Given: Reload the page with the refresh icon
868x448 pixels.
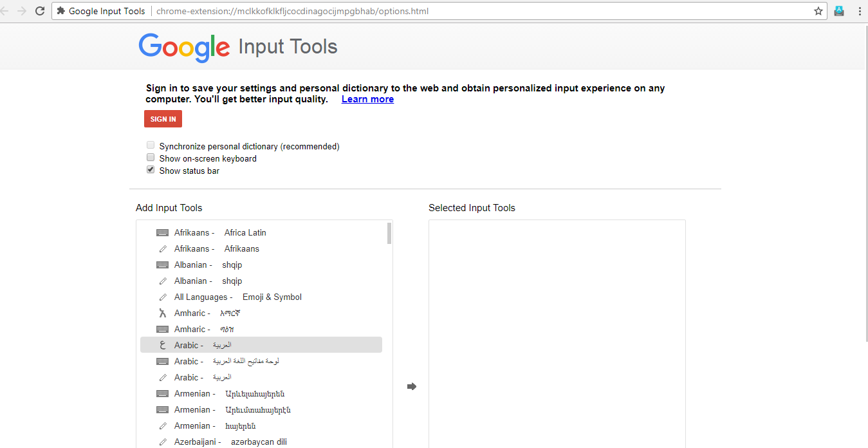Looking at the screenshot, I should pyautogui.click(x=40, y=11).
